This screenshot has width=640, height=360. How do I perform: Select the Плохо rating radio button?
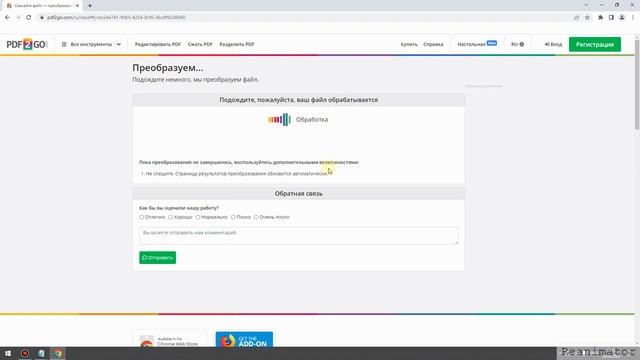tap(233, 217)
